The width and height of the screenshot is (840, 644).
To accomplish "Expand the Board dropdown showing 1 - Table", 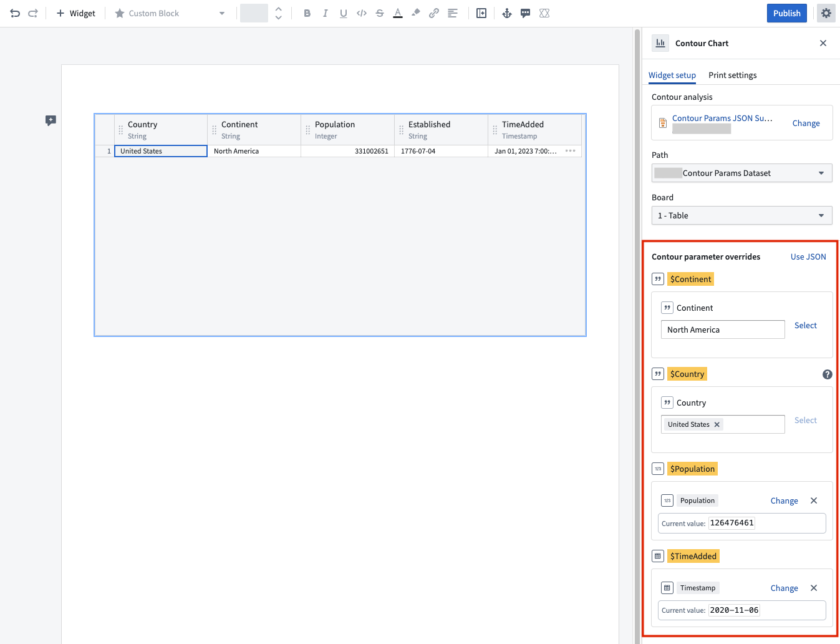I will click(742, 215).
